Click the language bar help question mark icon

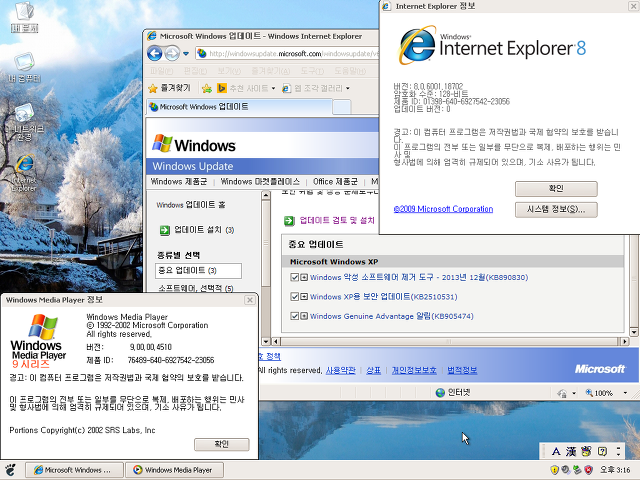(x=602, y=451)
